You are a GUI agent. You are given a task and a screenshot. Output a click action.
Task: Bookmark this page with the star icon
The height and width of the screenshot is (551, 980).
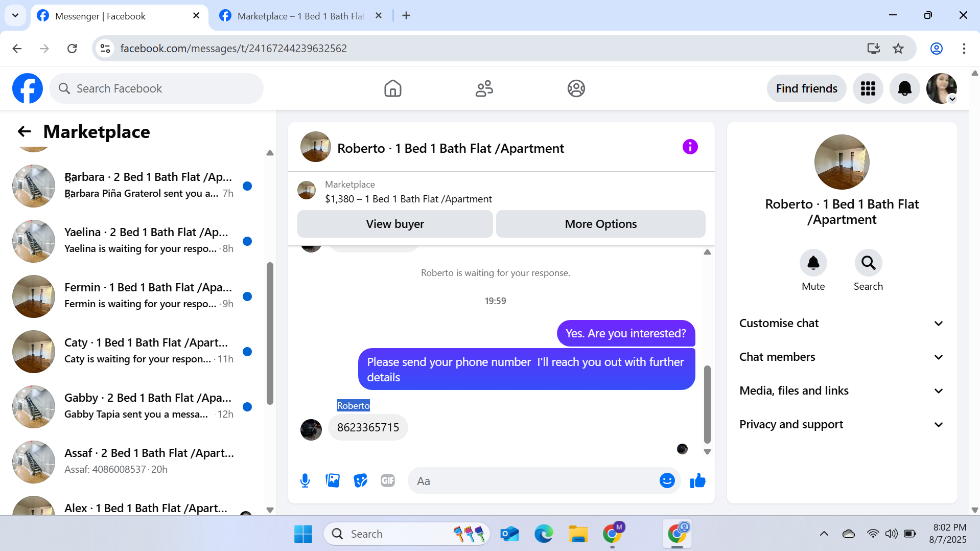[x=898, y=49]
